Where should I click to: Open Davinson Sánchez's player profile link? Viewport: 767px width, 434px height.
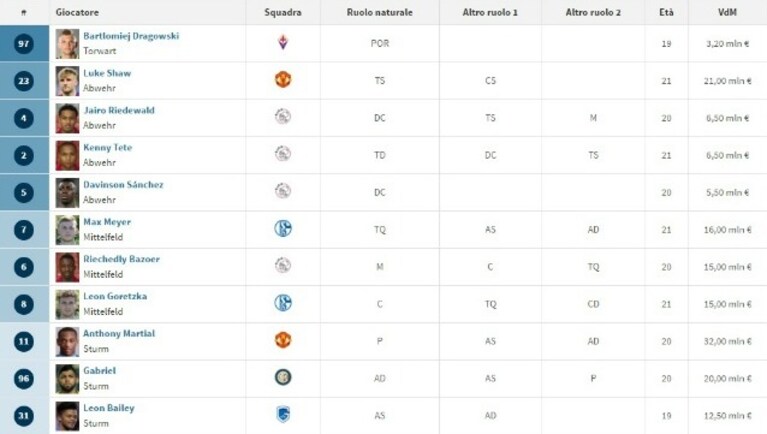pos(123,184)
